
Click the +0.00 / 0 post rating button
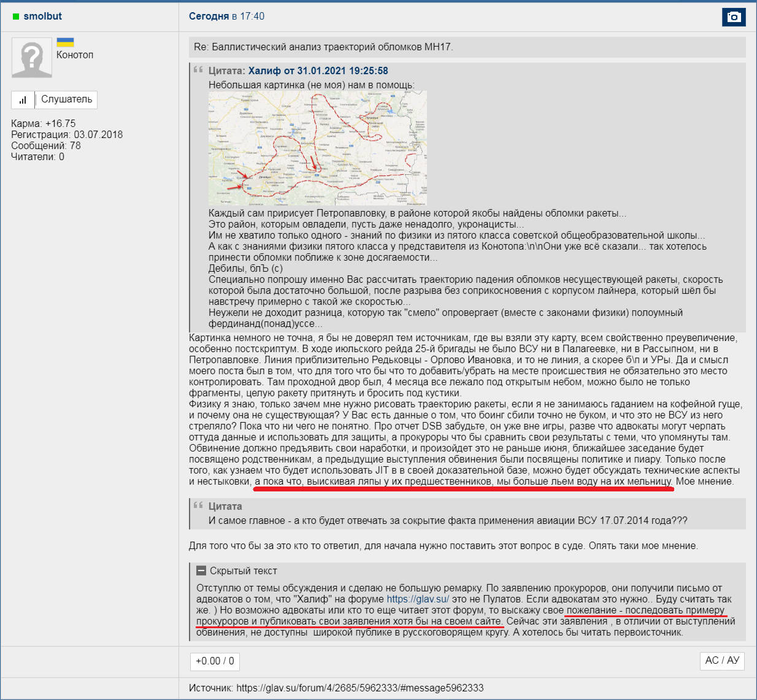(215, 661)
